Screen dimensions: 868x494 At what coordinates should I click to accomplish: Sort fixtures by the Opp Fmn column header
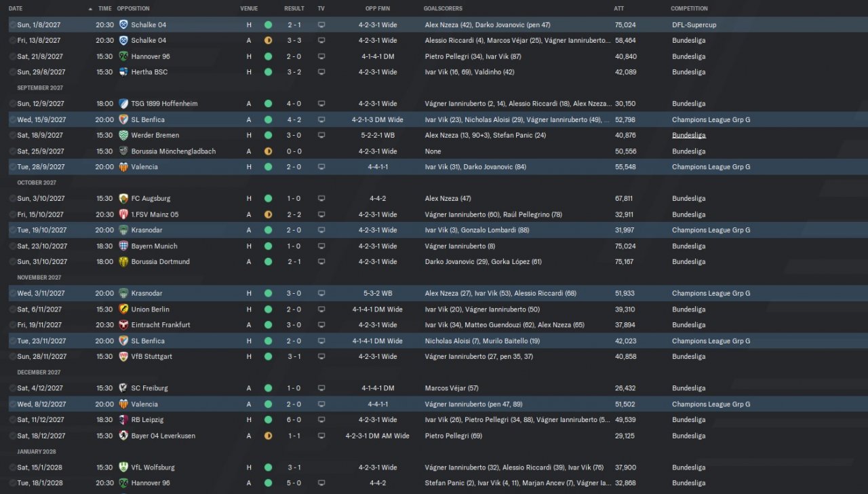378,9
